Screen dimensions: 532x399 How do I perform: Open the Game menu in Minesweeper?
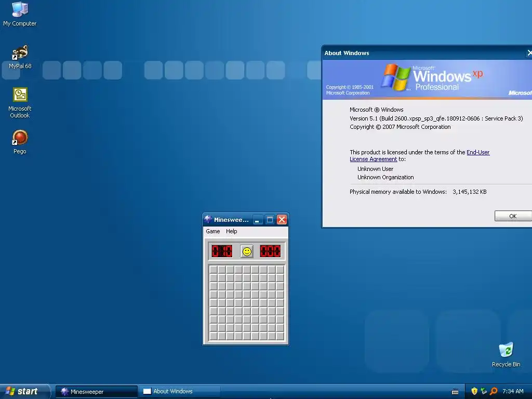click(x=212, y=231)
